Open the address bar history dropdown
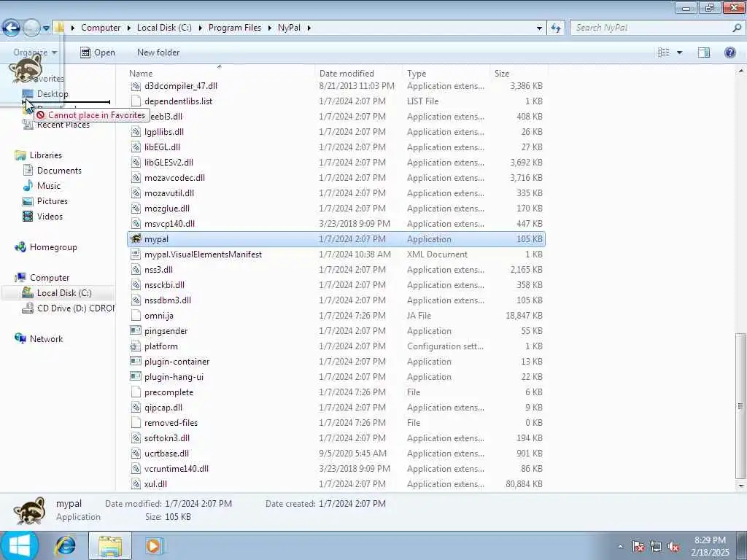 (539, 28)
